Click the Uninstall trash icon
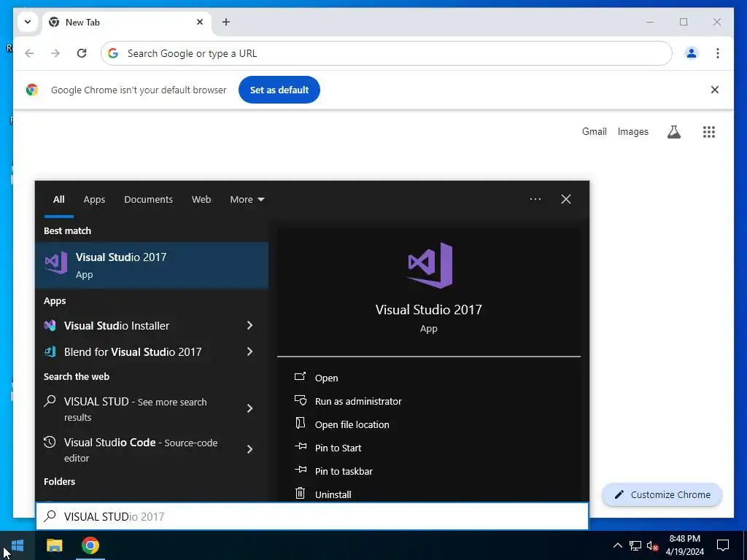Viewport: 747px width, 560px height. click(300, 493)
